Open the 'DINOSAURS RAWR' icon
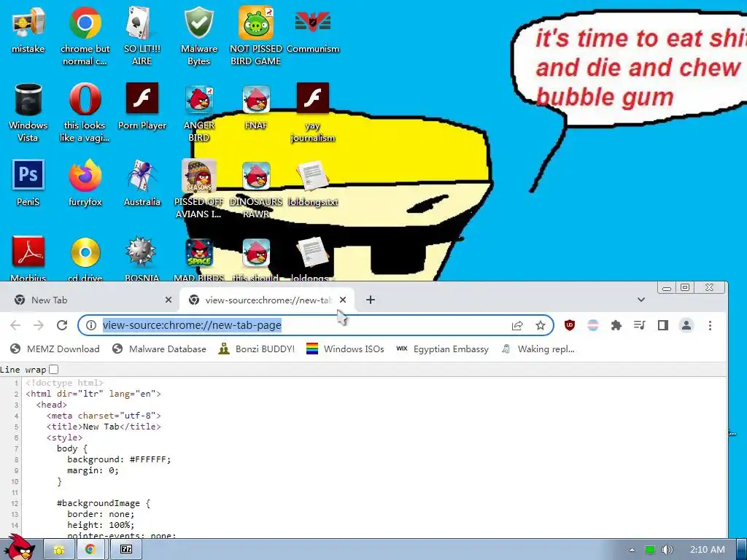This screenshot has width=747, height=560. (256, 189)
